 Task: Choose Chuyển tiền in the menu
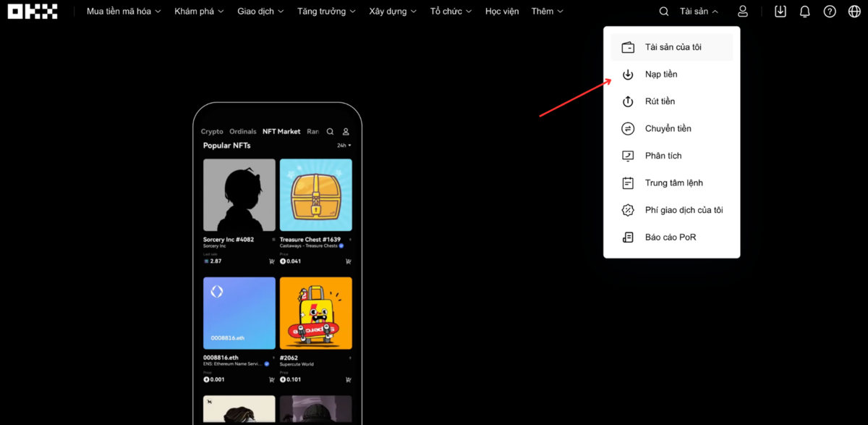click(x=671, y=129)
